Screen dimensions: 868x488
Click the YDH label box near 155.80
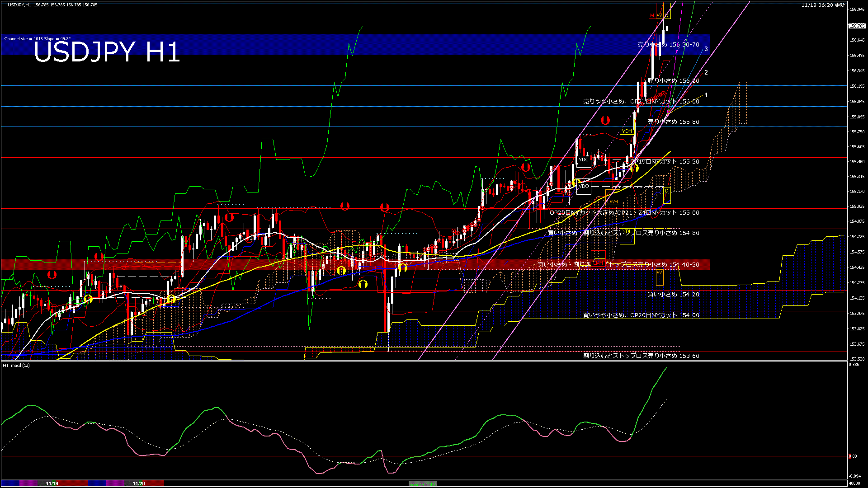[626, 131]
